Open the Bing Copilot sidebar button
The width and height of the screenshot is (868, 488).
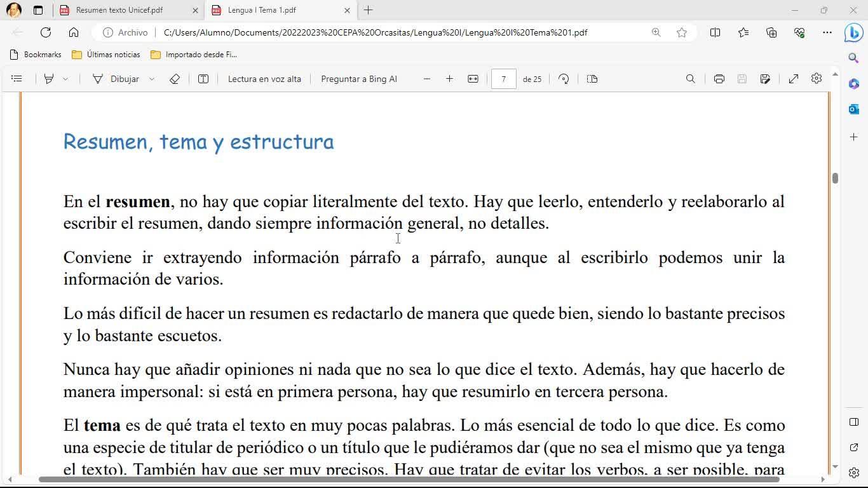click(853, 33)
